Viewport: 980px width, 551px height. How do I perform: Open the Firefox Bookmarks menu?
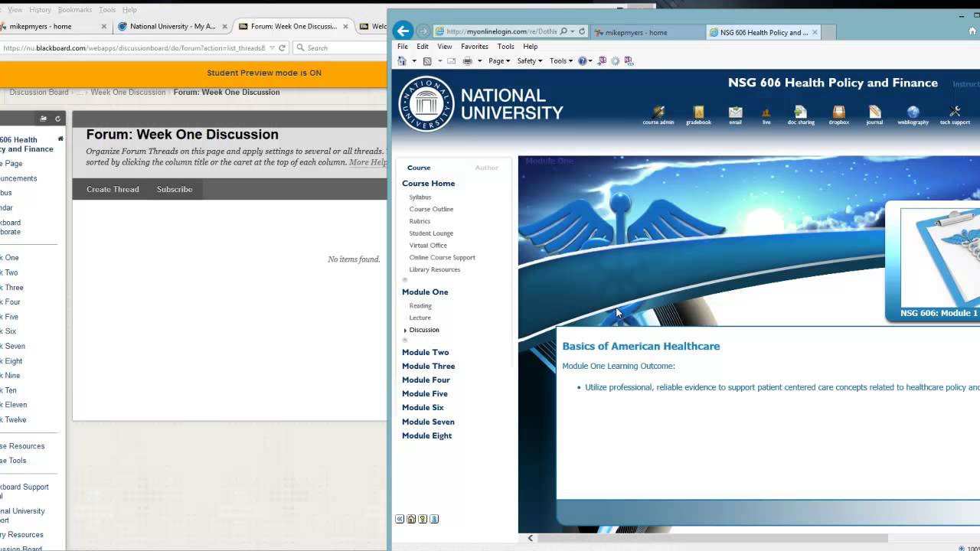[x=75, y=10]
